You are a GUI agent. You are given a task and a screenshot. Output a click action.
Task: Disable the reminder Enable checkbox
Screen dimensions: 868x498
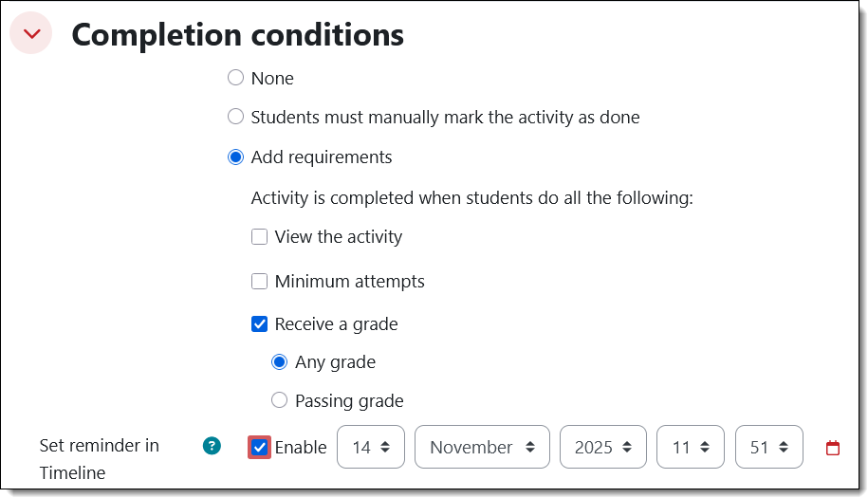pos(259,448)
